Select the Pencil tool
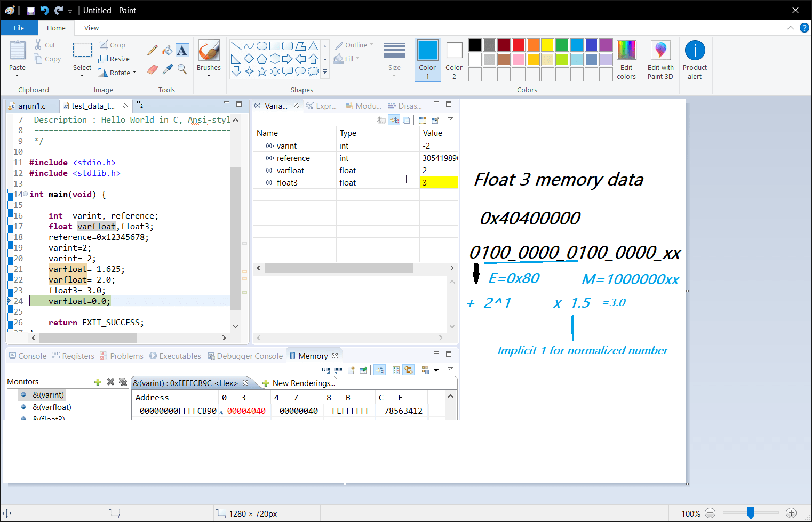Viewport: 812px width, 522px height. (153, 50)
